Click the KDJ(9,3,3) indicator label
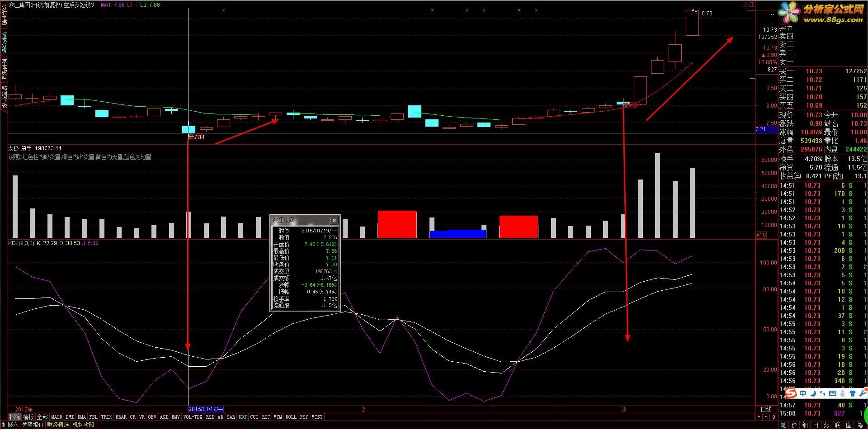868x430 pixels. click(x=21, y=243)
